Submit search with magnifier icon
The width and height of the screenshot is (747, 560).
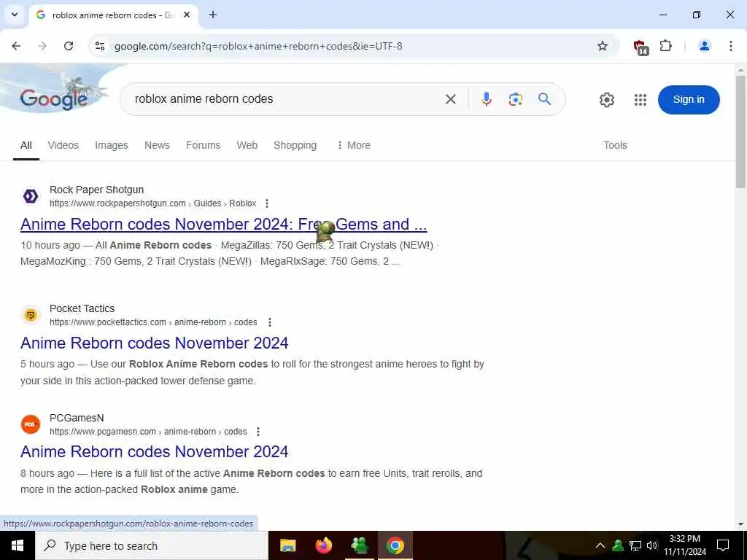(544, 99)
